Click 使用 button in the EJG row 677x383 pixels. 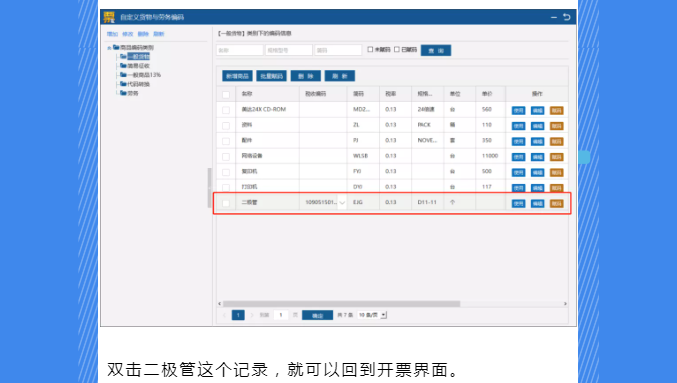(519, 203)
